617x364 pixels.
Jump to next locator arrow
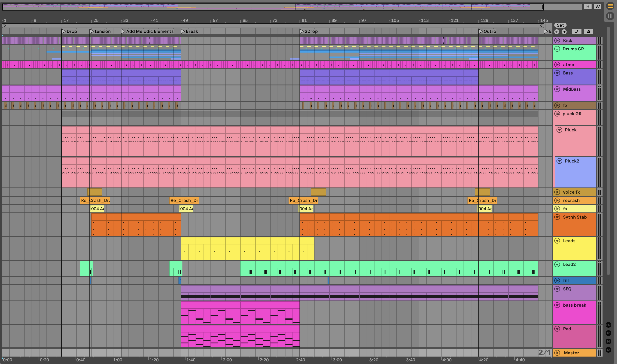pyautogui.click(x=564, y=32)
